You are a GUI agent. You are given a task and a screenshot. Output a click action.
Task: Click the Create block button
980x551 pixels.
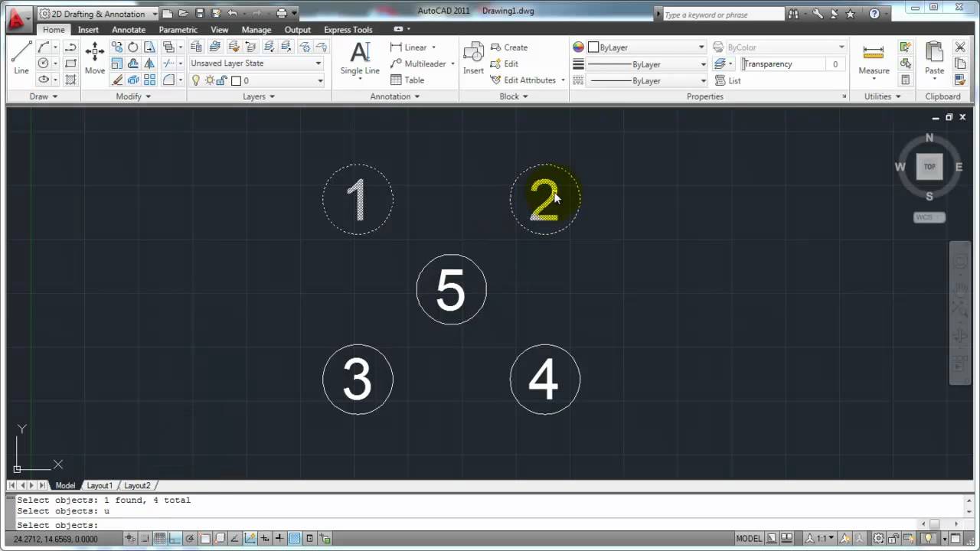click(509, 47)
